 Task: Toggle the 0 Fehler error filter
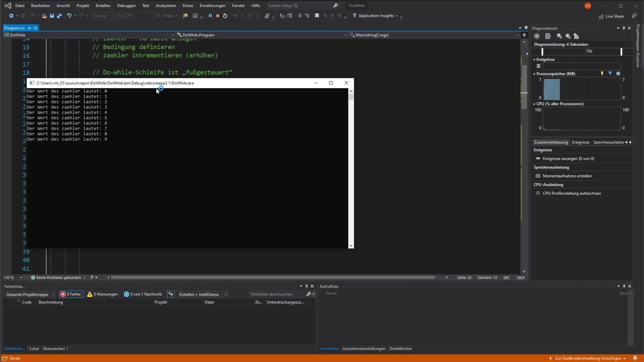[x=71, y=294]
